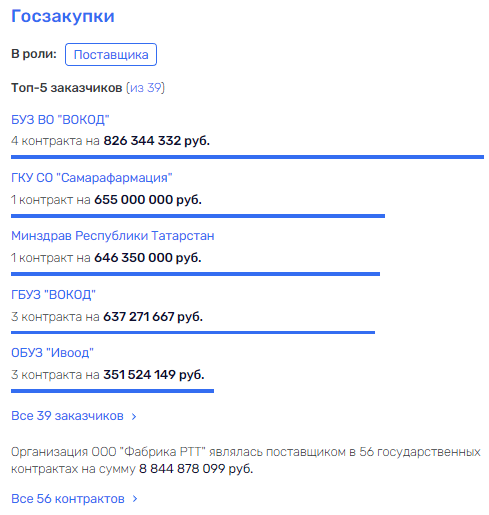The width and height of the screenshot is (489, 515).
Task: Click the (из 39) count link
Action: [146, 88]
